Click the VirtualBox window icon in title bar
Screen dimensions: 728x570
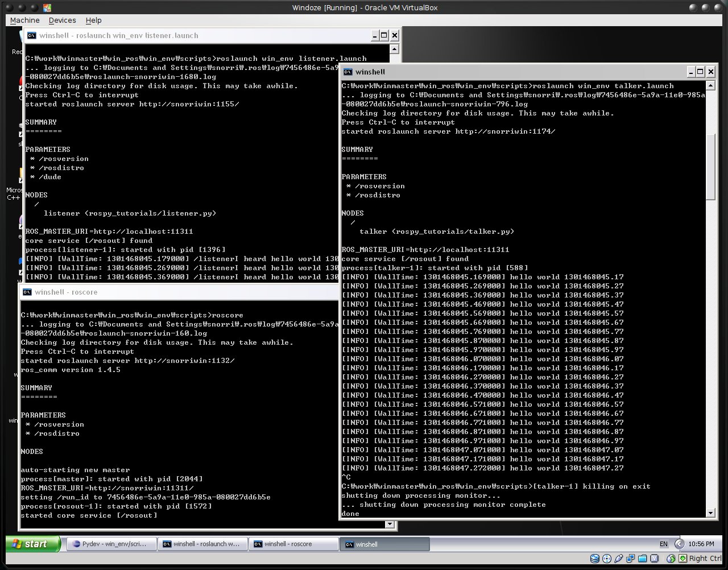coord(47,8)
